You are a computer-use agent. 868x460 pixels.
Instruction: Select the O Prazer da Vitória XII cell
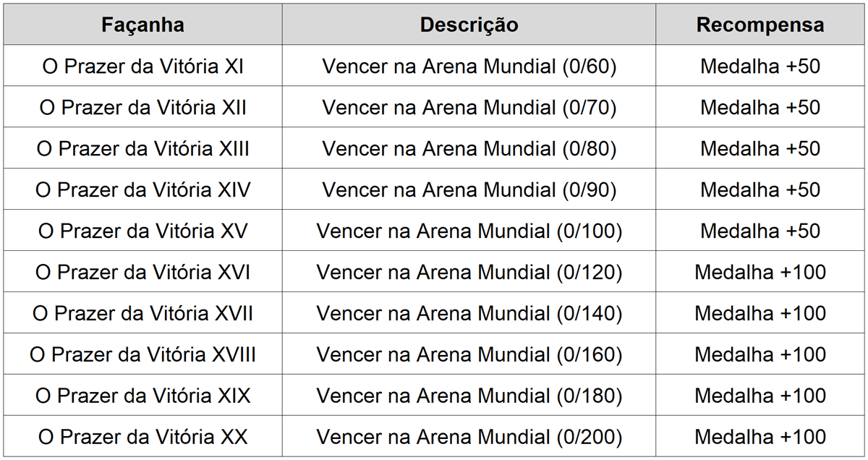point(142,108)
